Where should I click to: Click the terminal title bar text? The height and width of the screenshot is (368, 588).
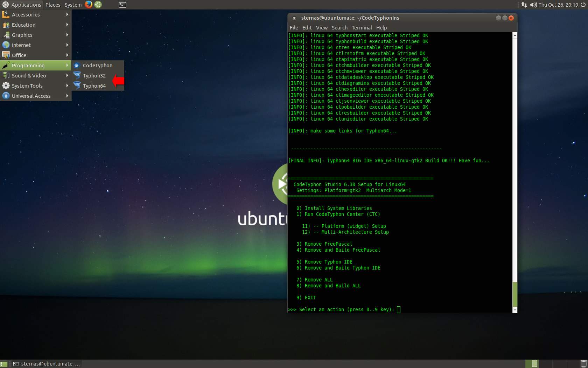(350, 18)
